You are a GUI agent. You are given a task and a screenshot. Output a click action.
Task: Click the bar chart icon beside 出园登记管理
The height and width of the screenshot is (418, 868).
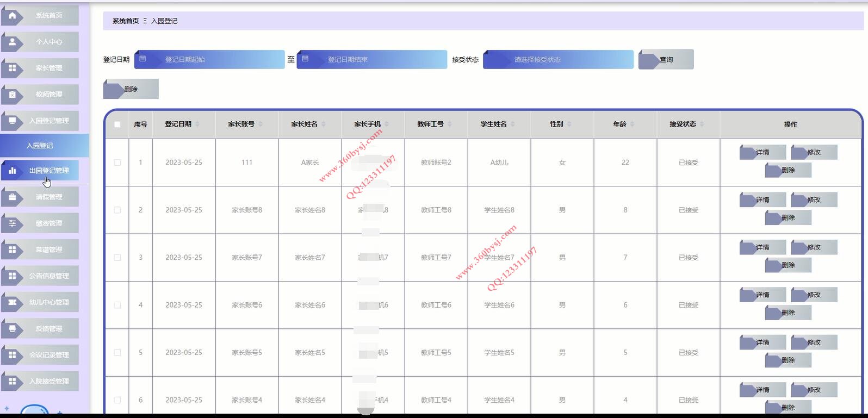click(12, 171)
